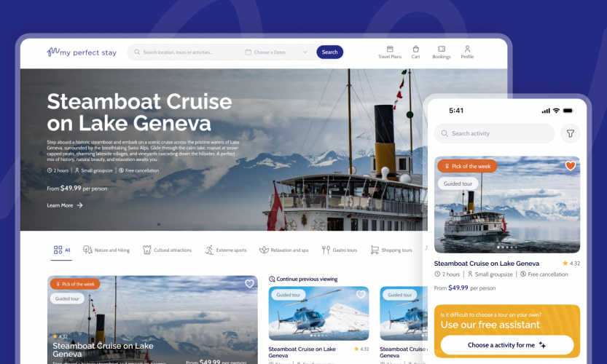Click the desktop Pick of the week badge
The image size is (607, 364).
(x=75, y=284)
